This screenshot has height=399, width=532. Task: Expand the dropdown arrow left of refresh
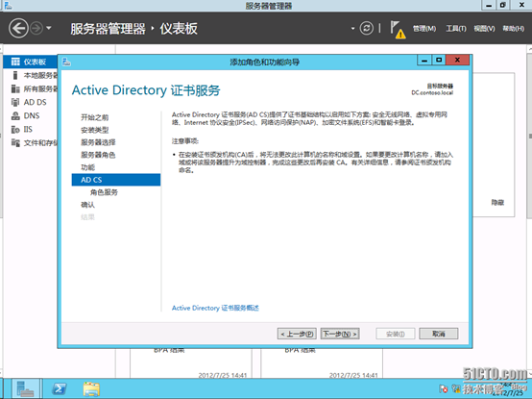352,29
